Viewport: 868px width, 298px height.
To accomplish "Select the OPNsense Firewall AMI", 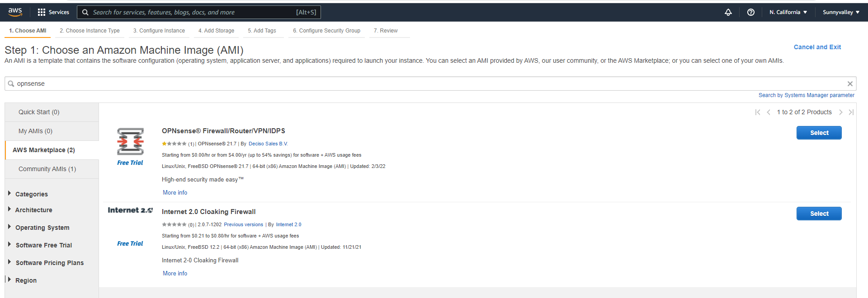I will (x=819, y=133).
